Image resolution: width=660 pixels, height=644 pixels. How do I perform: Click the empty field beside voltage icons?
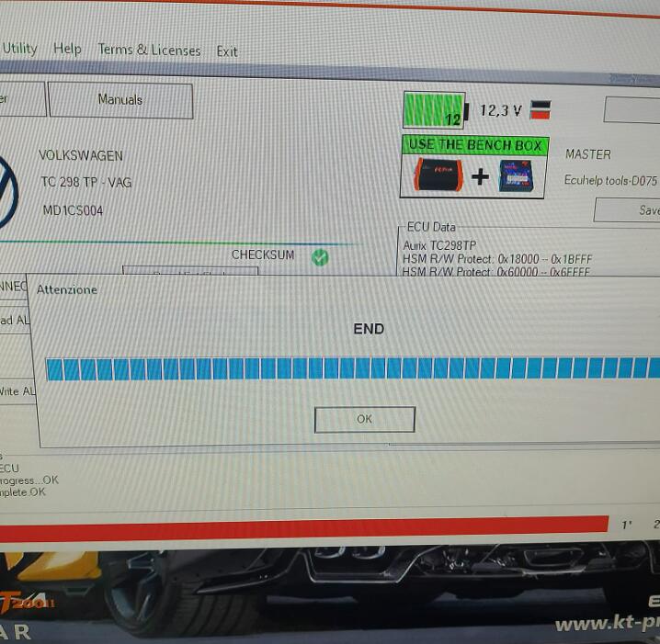[632, 109]
